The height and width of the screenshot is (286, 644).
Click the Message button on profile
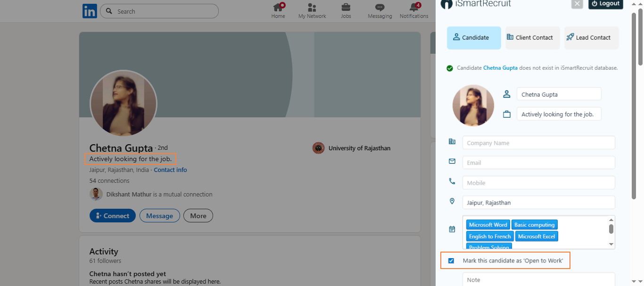pos(159,216)
